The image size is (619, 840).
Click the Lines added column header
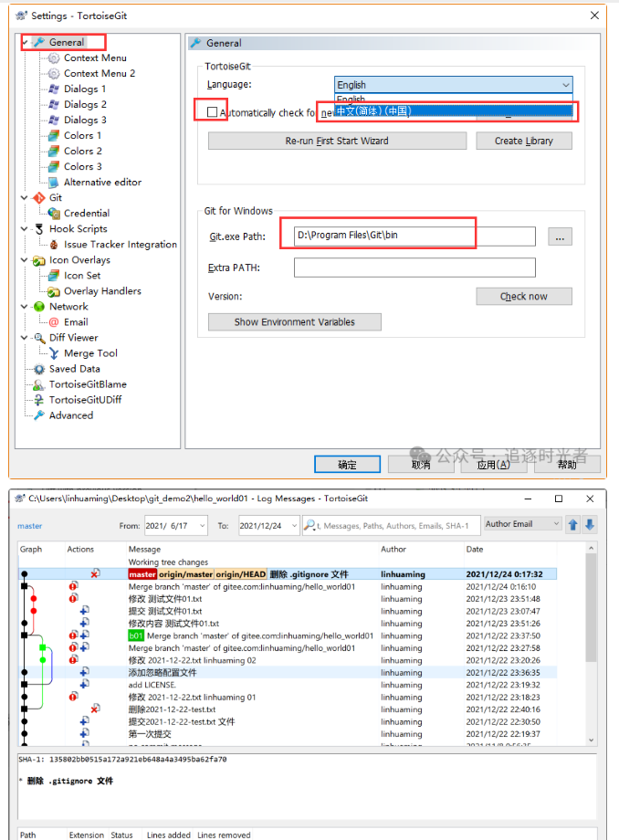[x=169, y=835]
